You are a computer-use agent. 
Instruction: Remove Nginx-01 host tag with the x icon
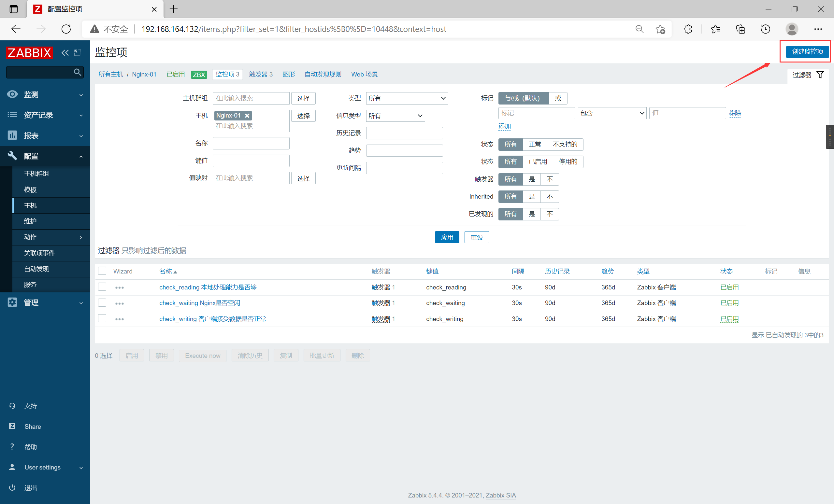(247, 116)
